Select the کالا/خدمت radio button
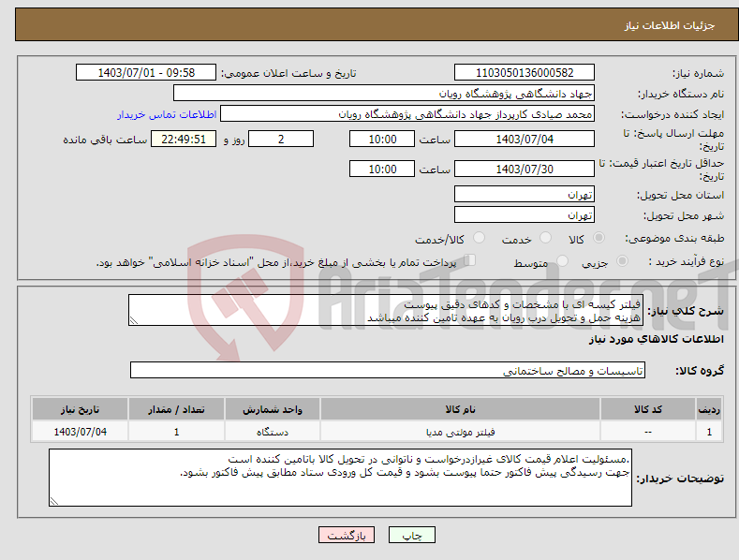The height and width of the screenshot is (560, 739). point(479,238)
